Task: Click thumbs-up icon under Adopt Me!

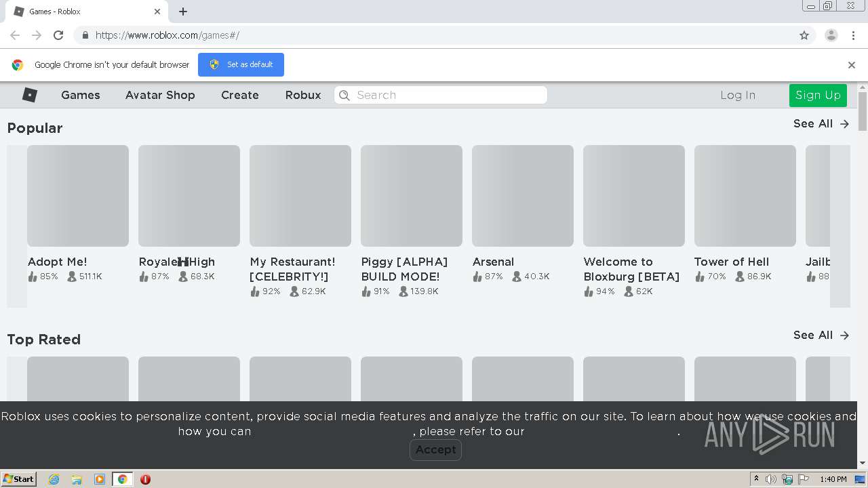Action: pyautogui.click(x=33, y=277)
